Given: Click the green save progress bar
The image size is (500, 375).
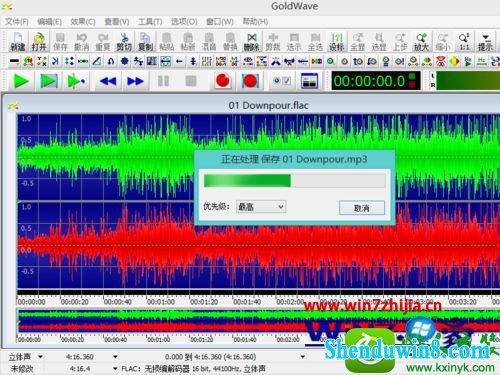Looking at the screenshot, I should coord(295,180).
